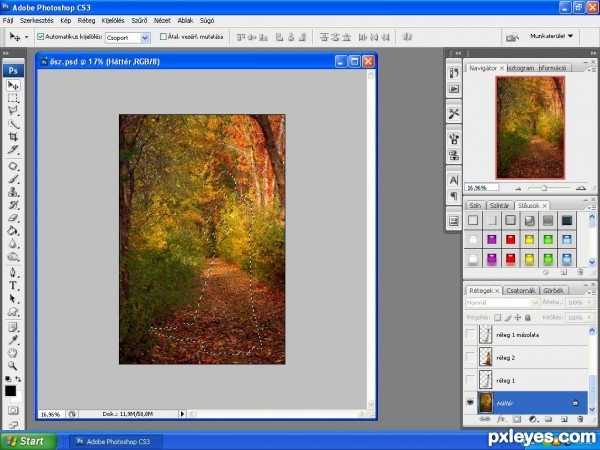This screenshot has width=600, height=450.
Task: Open the Réteg menu
Action: [x=86, y=20]
